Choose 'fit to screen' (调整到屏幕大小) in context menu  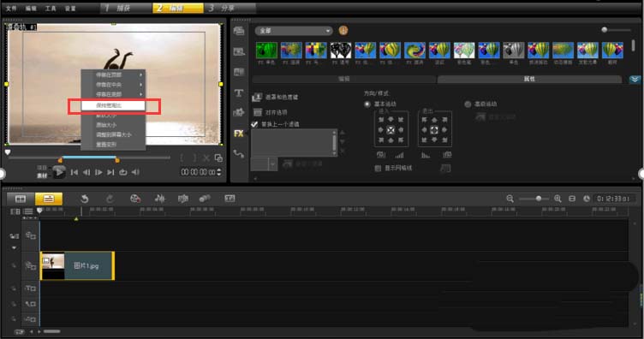coord(114,134)
